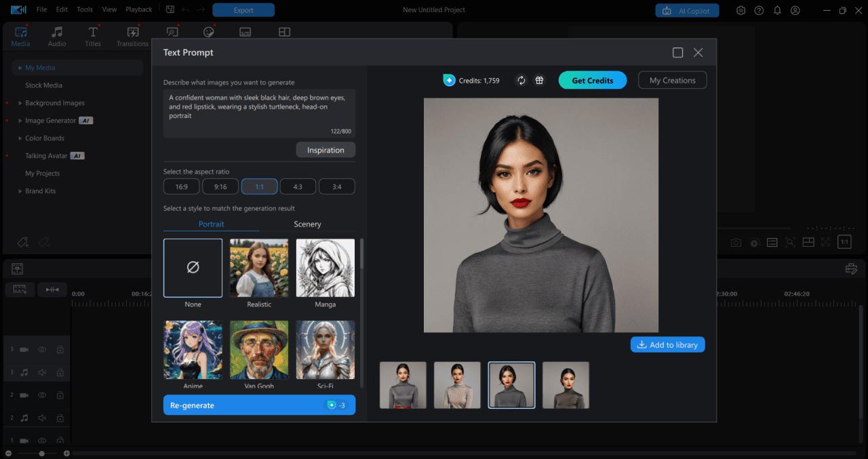
Task: Open the Audio media panel
Action: pyautogui.click(x=56, y=35)
